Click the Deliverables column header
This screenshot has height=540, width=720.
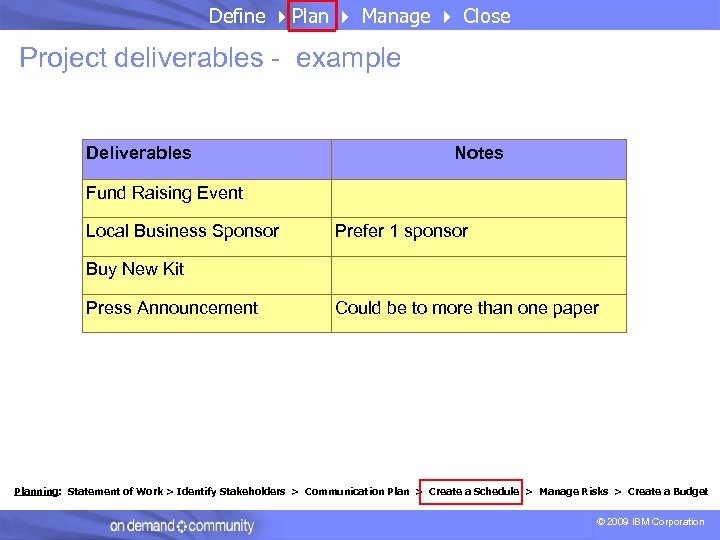coord(207,159)
